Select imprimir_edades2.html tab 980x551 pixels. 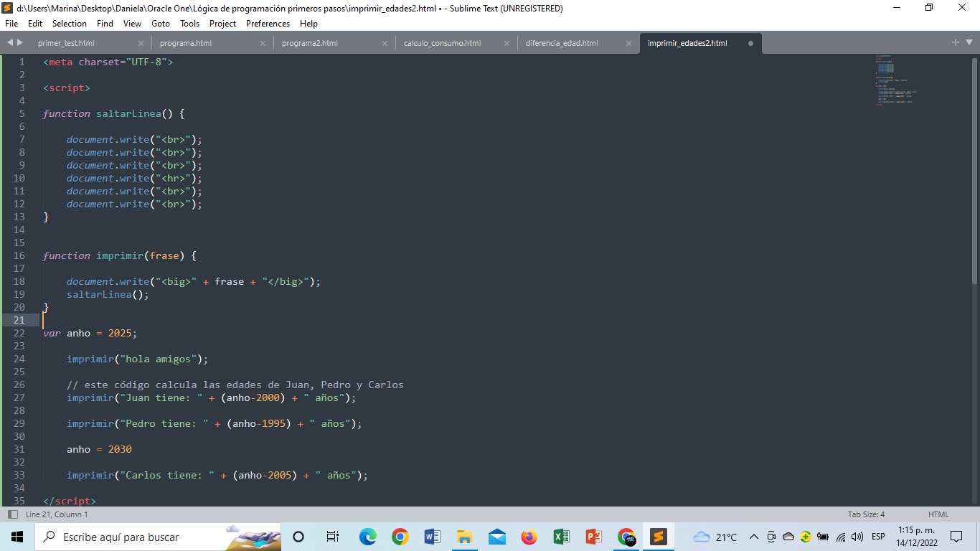(x=687, y=43)
